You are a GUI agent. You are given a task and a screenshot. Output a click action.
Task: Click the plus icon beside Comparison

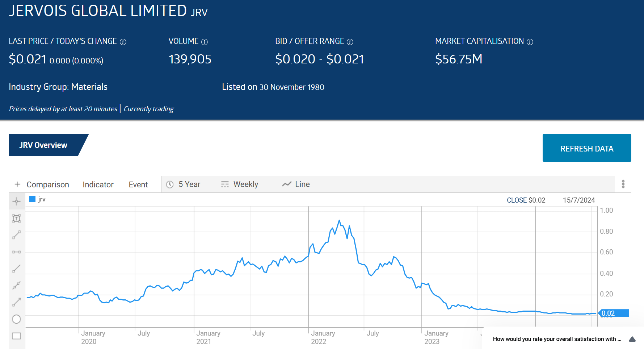17,184
